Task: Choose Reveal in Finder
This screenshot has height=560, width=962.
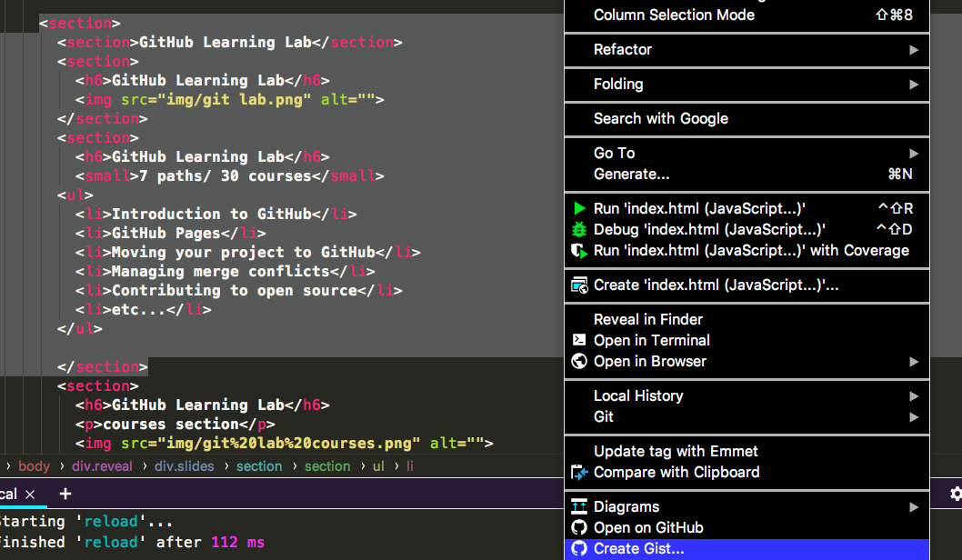Action: (747, 319)
